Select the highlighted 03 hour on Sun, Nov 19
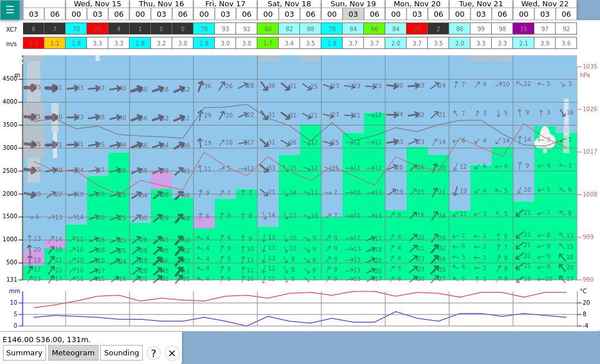The height and width of the screenshot is (364, 600). coord(353,14)
